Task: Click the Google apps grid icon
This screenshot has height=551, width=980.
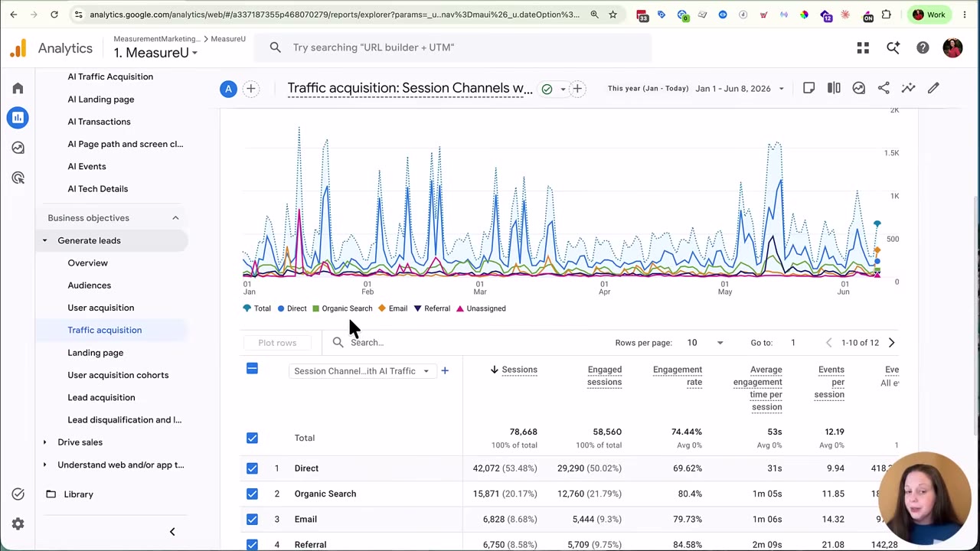Action: click(x=863, y=48)
